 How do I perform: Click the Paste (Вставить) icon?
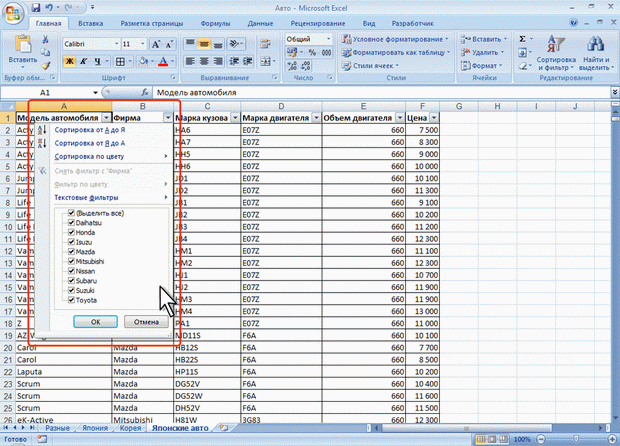point(23,44)
